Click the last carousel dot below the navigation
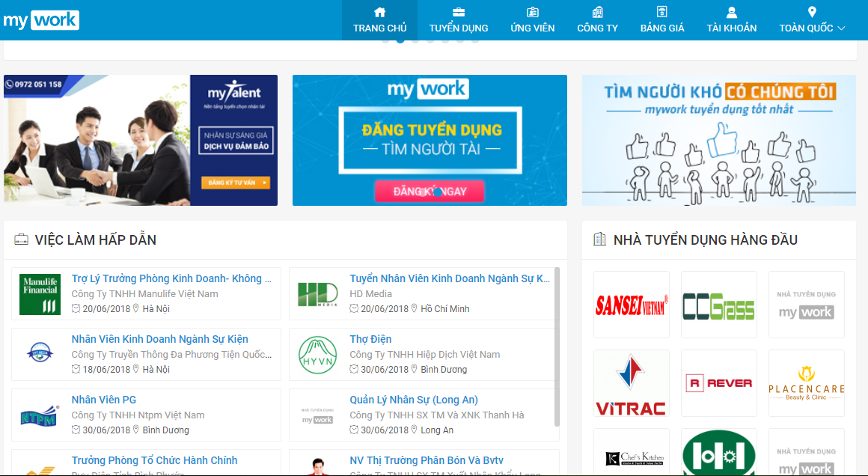Viewport: 868px width, 476px height. (x=474, y=40)
